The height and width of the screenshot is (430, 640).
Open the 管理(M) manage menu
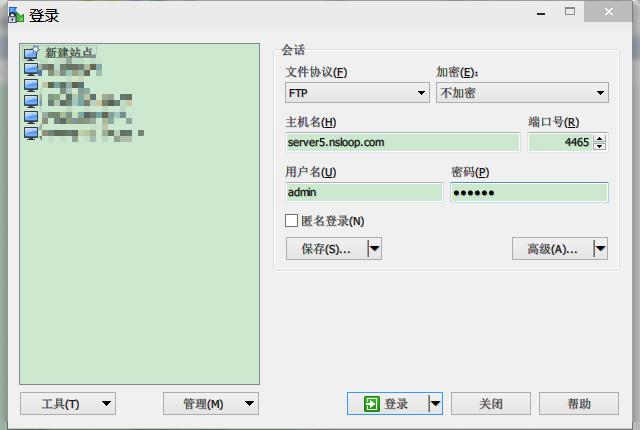point(210,404)
